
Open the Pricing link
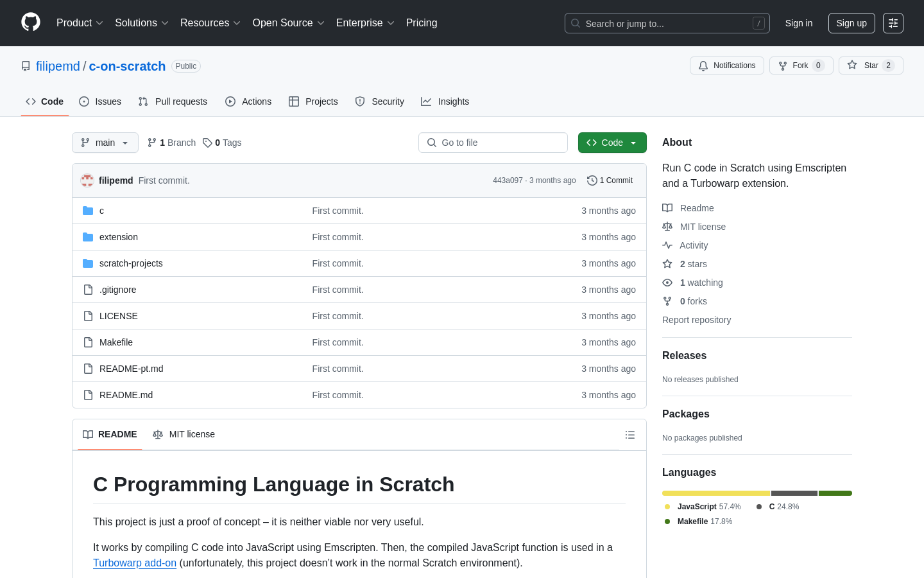(422, 23)
